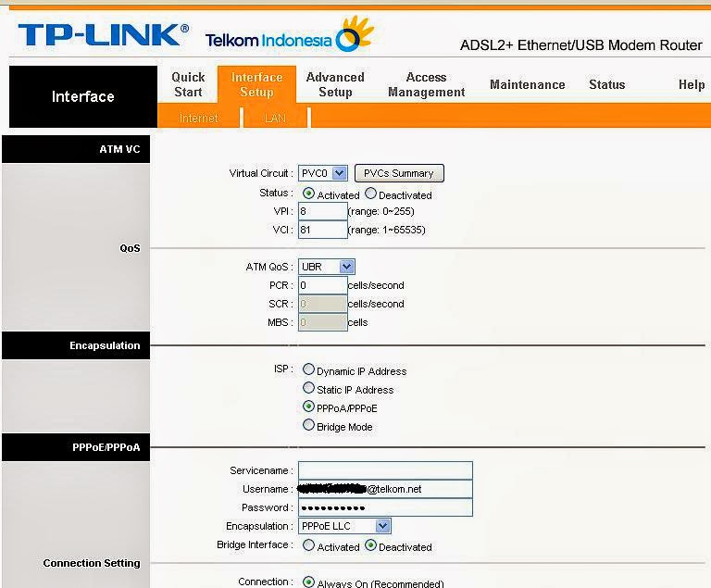Select the Status Activated radio button
The image size is (711, 588).
pyautogui.click(x=308, y=194)
